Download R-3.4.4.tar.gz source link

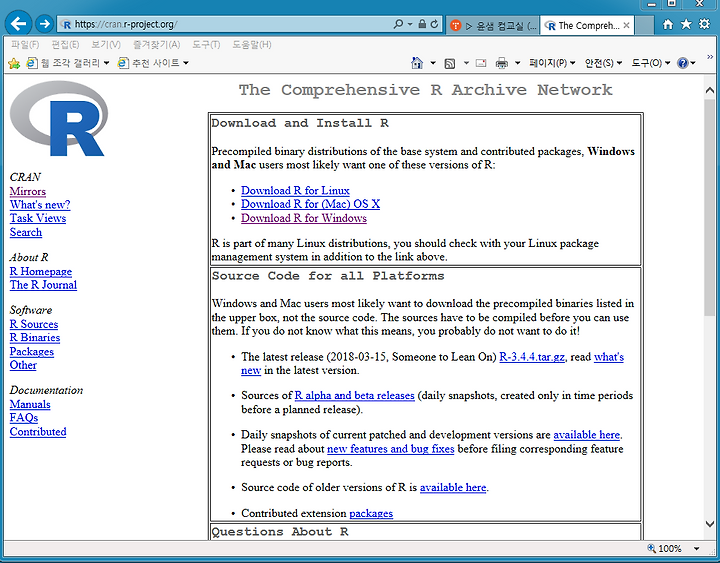(x=532, y=357)
